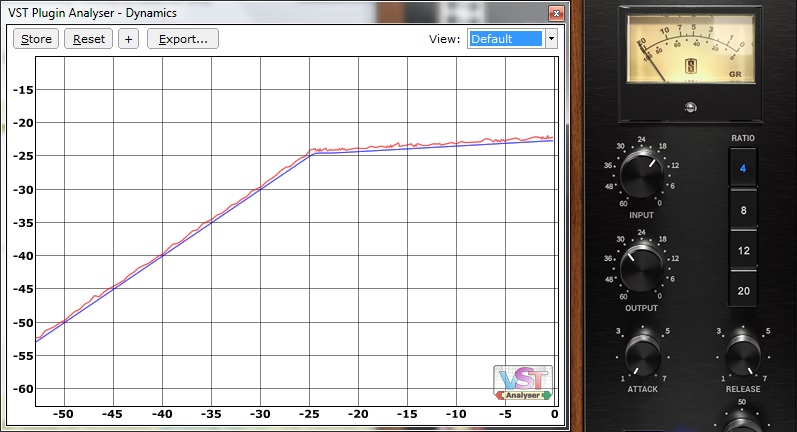
Task: Click the Reset button
Action: (x=88, y=39)
